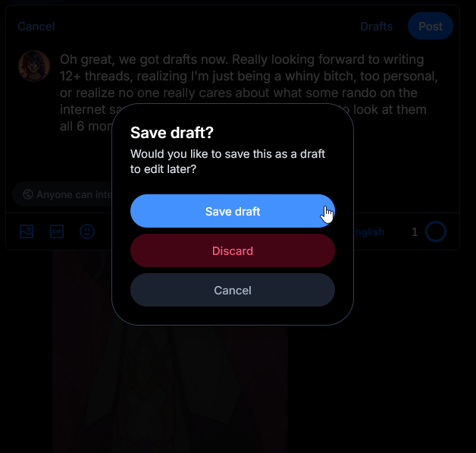Click the globe icon beside Anyone can interact

(28, 194)
